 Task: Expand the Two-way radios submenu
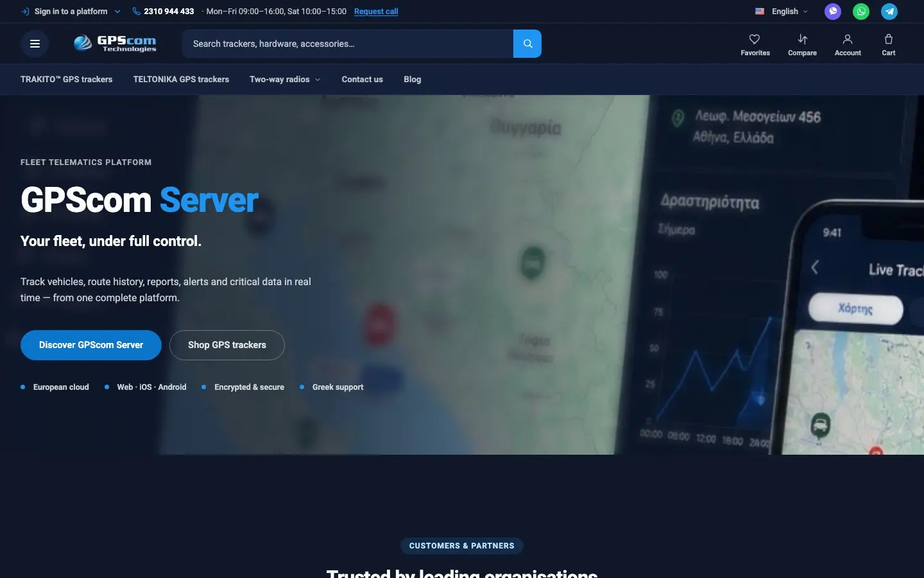(x=285, y=80)
